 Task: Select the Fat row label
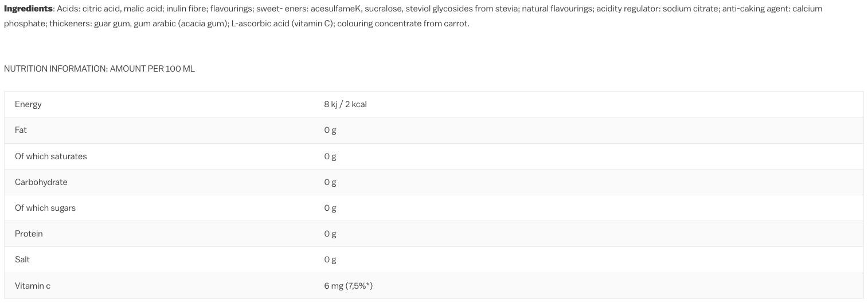coord(21,130)
